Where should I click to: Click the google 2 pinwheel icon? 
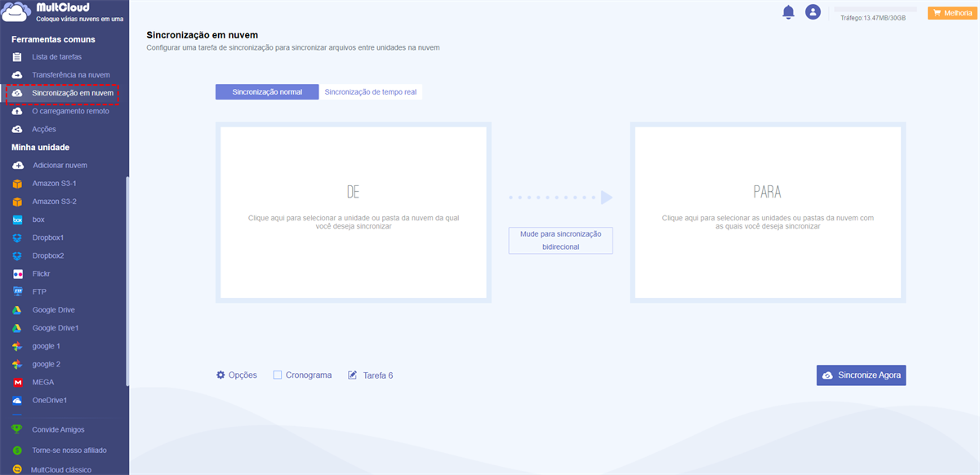tap(17, 364)
